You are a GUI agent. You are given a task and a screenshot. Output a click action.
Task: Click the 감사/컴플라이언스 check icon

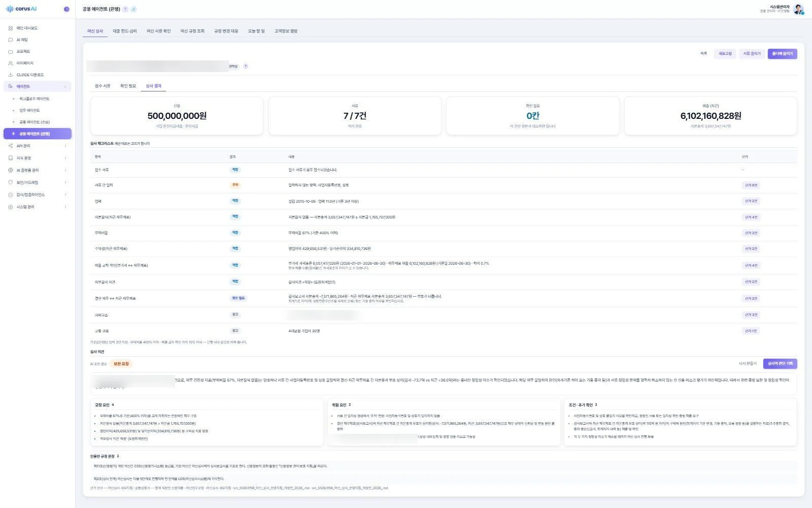pyautogui.click(x=11, y=195)
